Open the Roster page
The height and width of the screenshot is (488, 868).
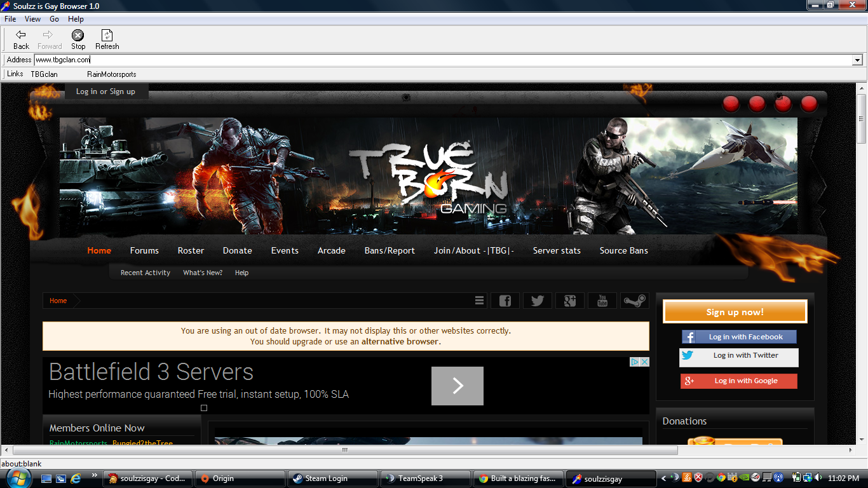pos(191,250)
